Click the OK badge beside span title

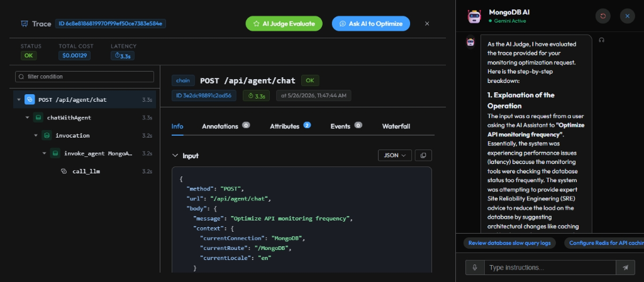coord(309,81)
